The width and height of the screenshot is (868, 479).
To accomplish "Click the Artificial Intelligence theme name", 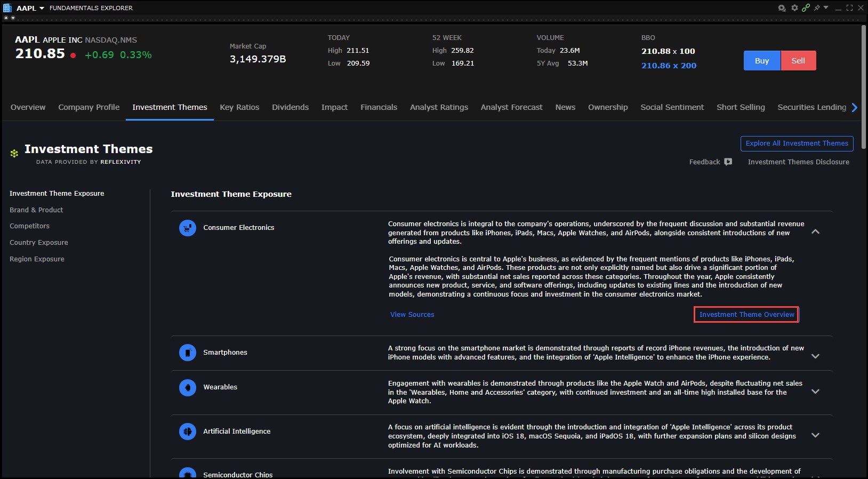I will (237, 432).
